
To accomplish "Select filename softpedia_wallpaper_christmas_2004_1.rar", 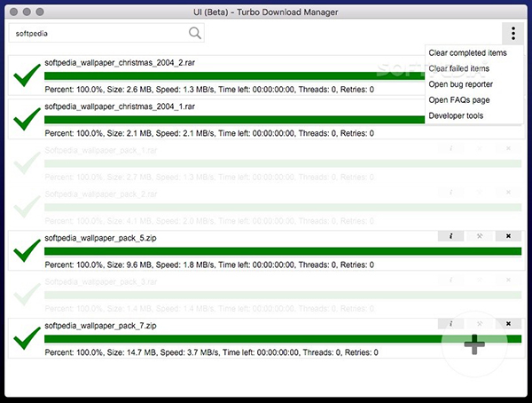I will [120, 107].
